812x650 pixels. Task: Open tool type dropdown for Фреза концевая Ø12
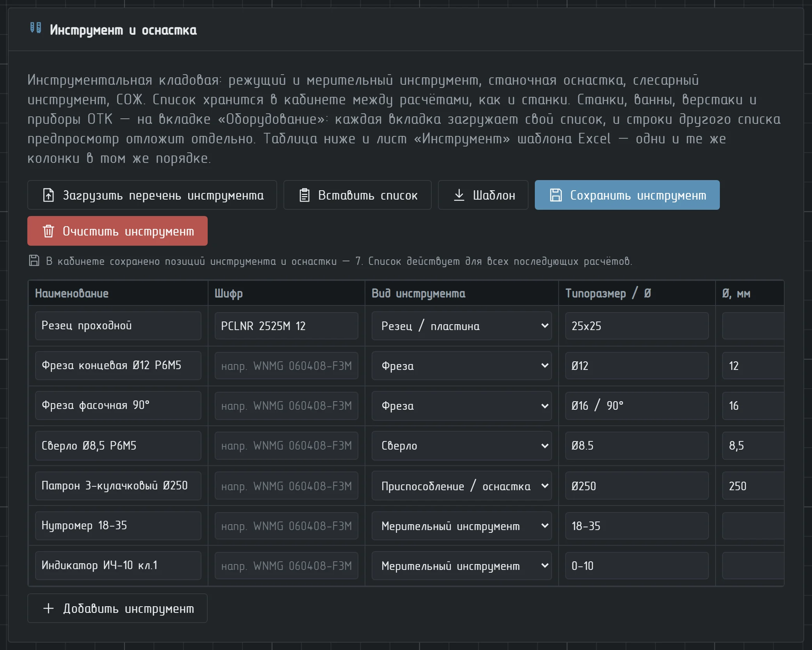pos(461,366)
